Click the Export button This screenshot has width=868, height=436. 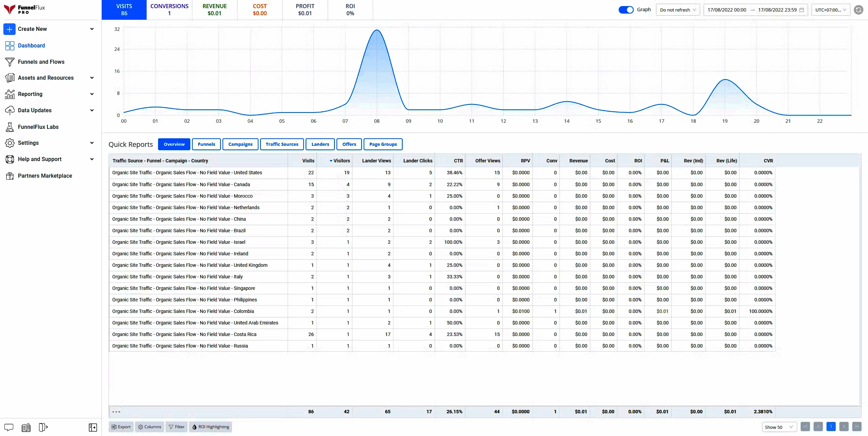click(x=121, y=427)
